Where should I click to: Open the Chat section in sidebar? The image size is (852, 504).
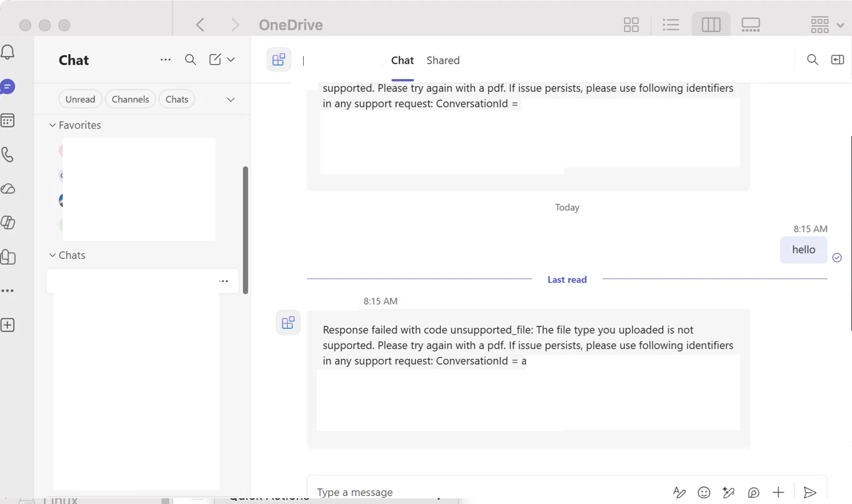[7, 87]
